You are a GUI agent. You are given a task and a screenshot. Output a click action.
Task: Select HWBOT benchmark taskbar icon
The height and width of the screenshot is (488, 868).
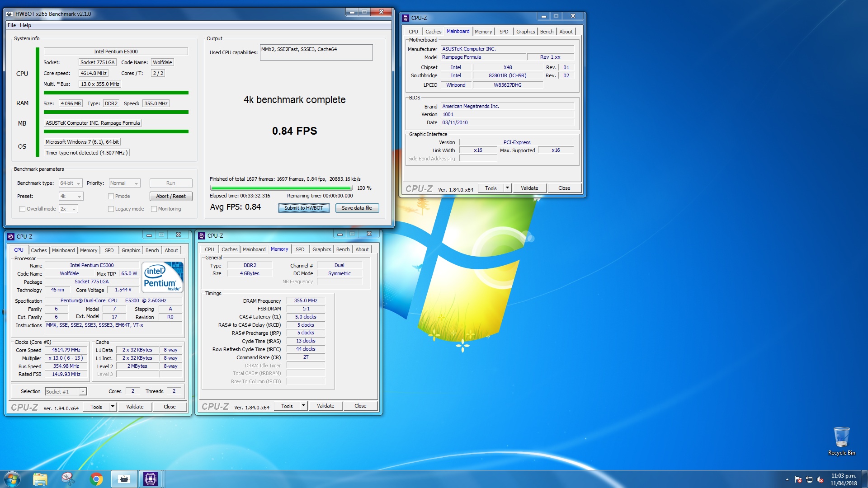coord(124,479)
